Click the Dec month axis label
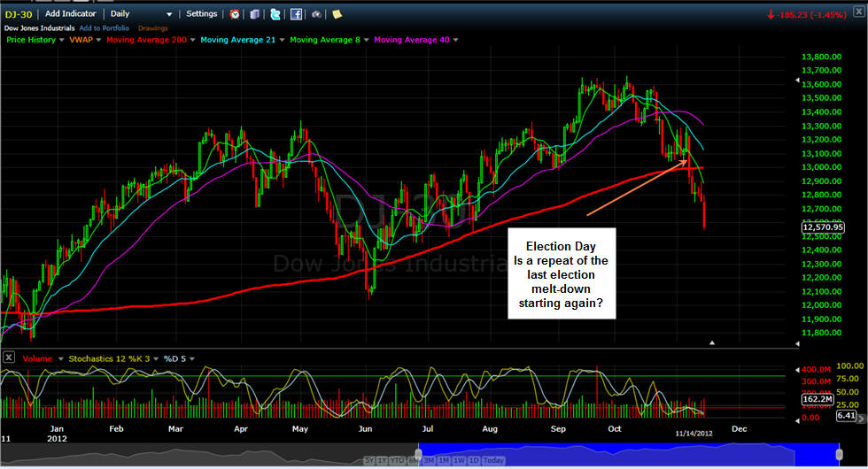The image size is (868, 469). pos(739,428)
